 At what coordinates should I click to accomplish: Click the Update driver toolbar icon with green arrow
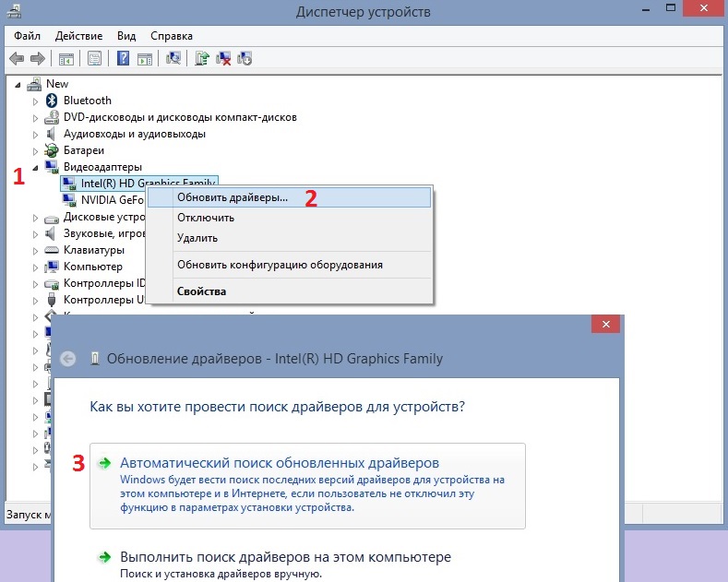(x=202, y=58)
